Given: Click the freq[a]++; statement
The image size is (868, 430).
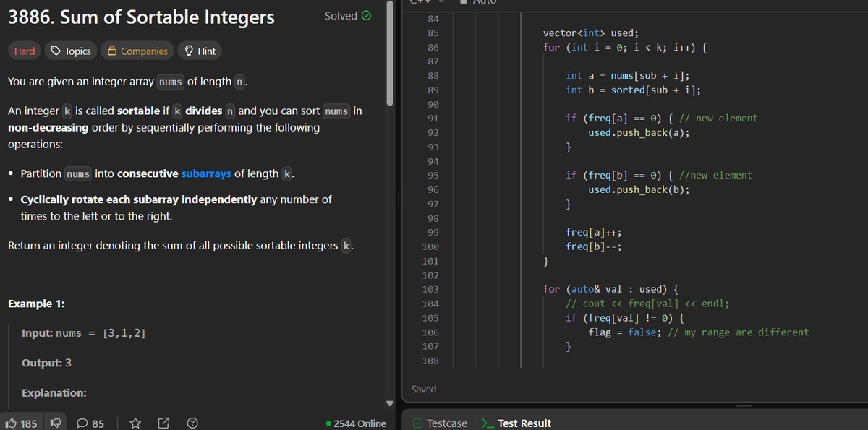Looking at the screenshot, I should click(x=594, y=232).
